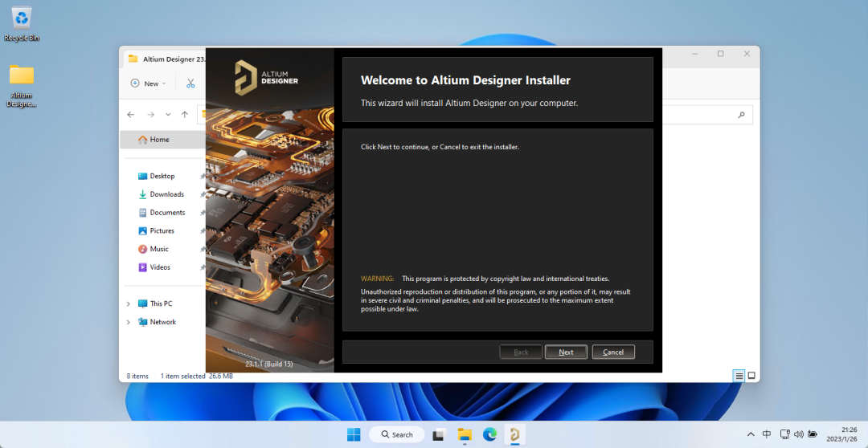This screenshot has height=448, width=868.
Task: Open File Explorer from the taskbar
Action: (465, 434)
